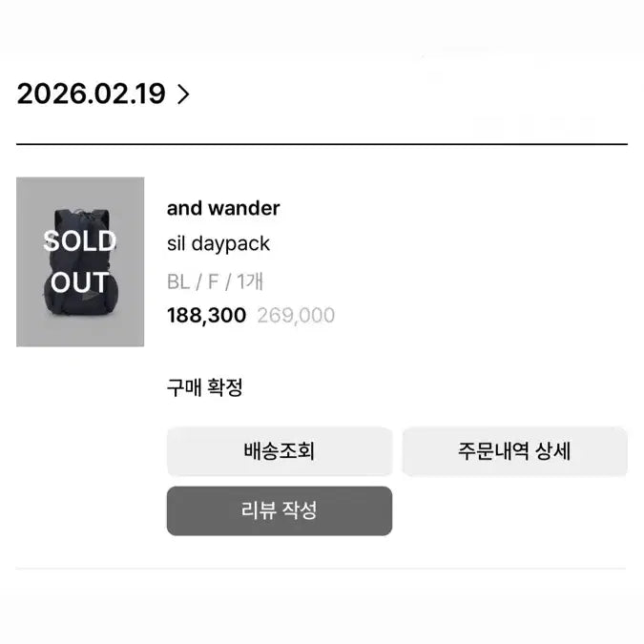
Task: Select the sil daypack product name
Action: pyautogui.click(x=218, y=243)
